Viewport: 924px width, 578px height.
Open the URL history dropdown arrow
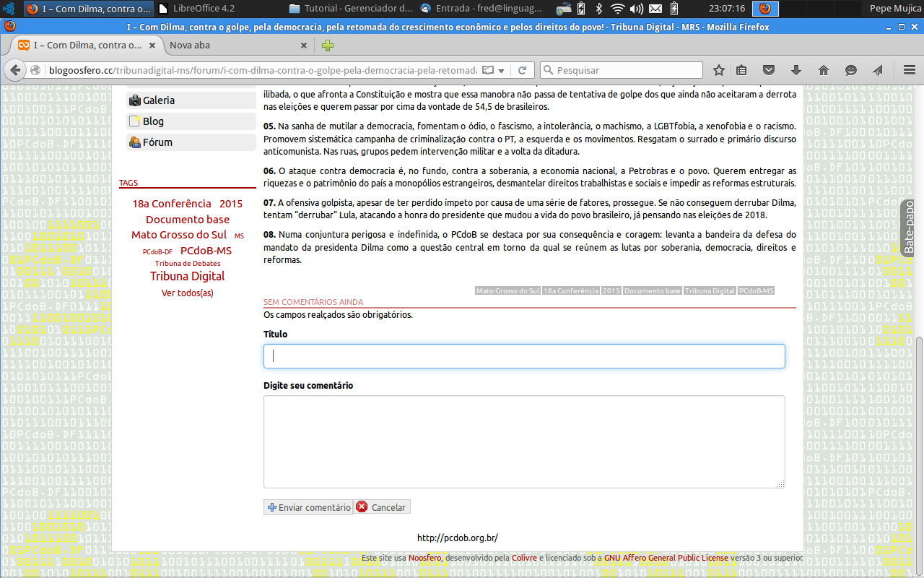click(502, 70)
